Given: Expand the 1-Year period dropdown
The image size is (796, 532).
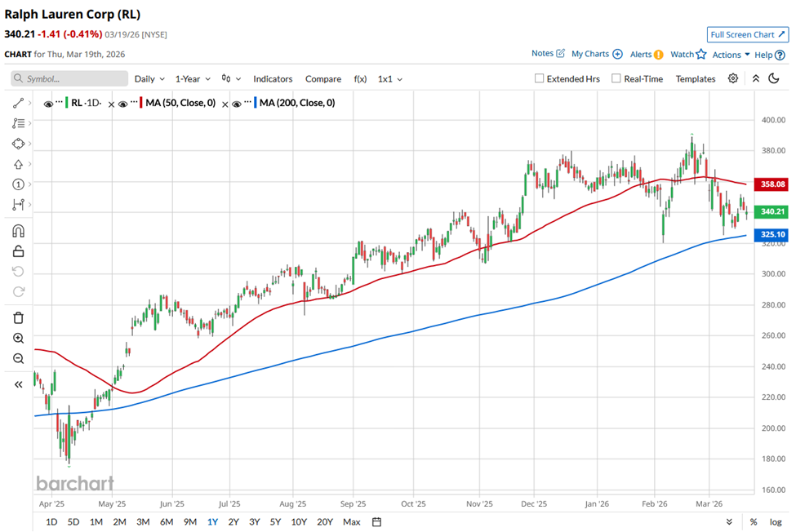Looking at the screenshot, I should 193,79.
